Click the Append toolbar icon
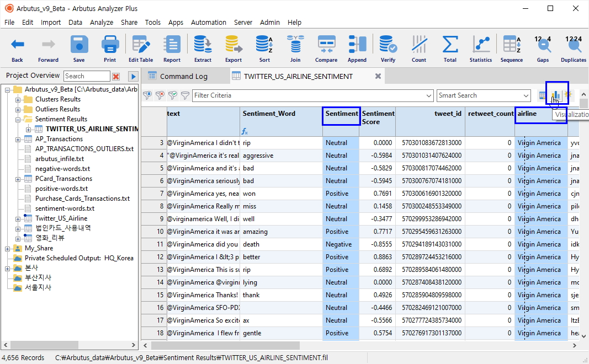The height and width of the screenshot is (364, 589). (357, 45)
